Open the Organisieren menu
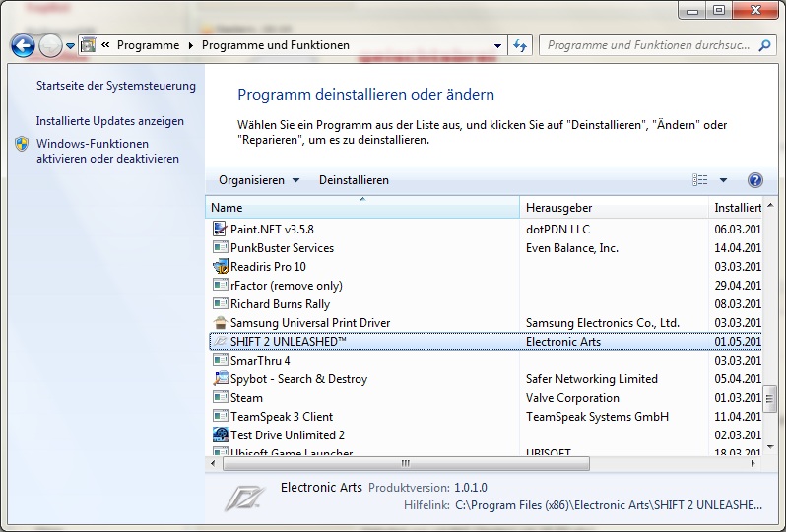786x532 pixels. (x=259, y=180)
